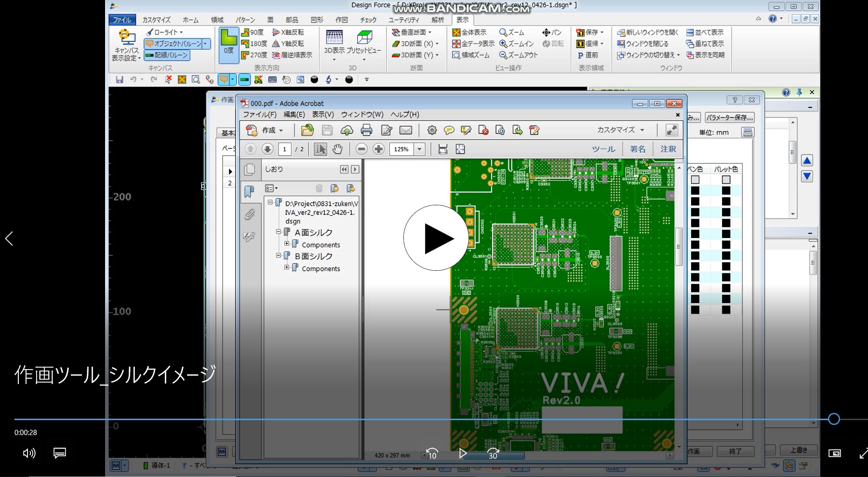Viewport: 868px width, 477px height.
Task: Zoom in with the Acrobat plus button
Action: [x=379, y=149]
